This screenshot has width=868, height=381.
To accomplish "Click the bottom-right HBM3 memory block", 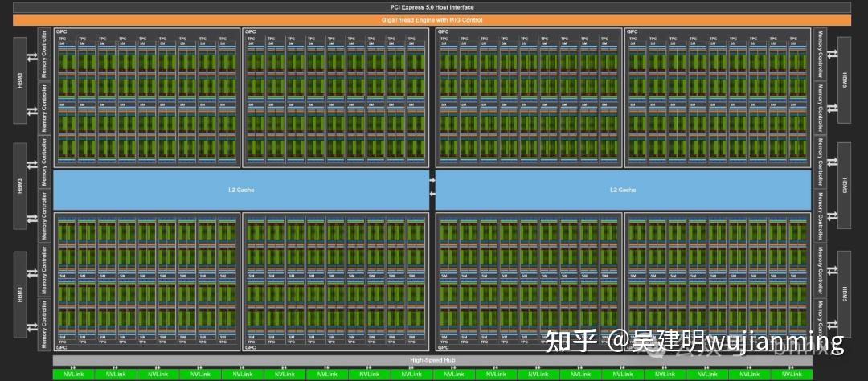I will 844,294.
